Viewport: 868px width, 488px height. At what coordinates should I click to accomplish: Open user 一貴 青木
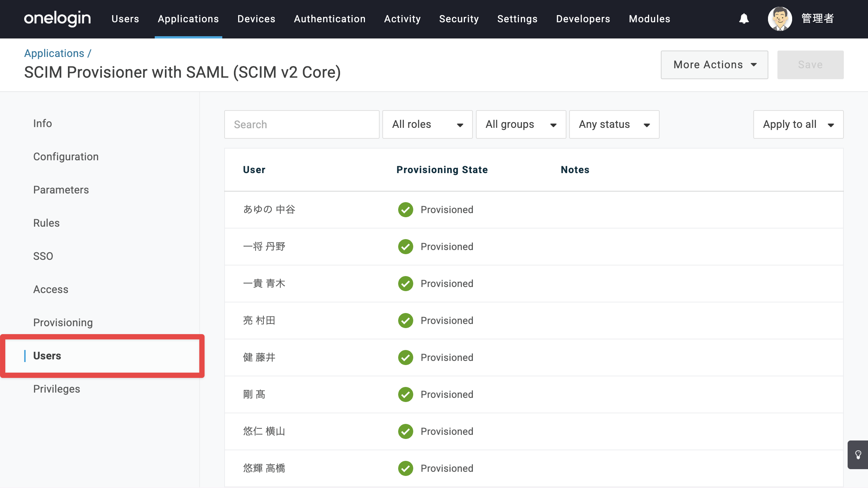click(264, 284)
